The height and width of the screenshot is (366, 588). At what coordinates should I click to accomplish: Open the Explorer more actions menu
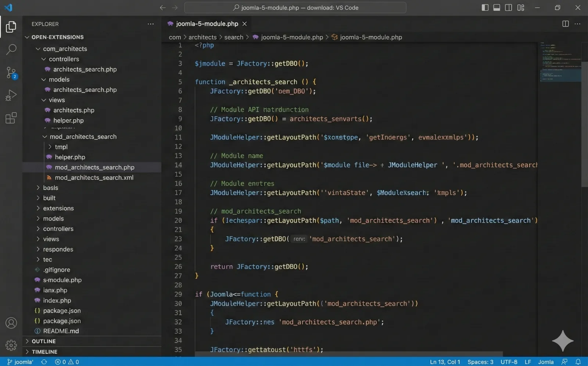[x=151, y=24]
